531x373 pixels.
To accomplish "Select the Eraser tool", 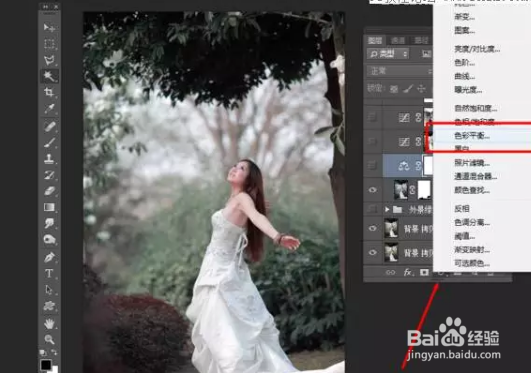I will coord(49,191).
